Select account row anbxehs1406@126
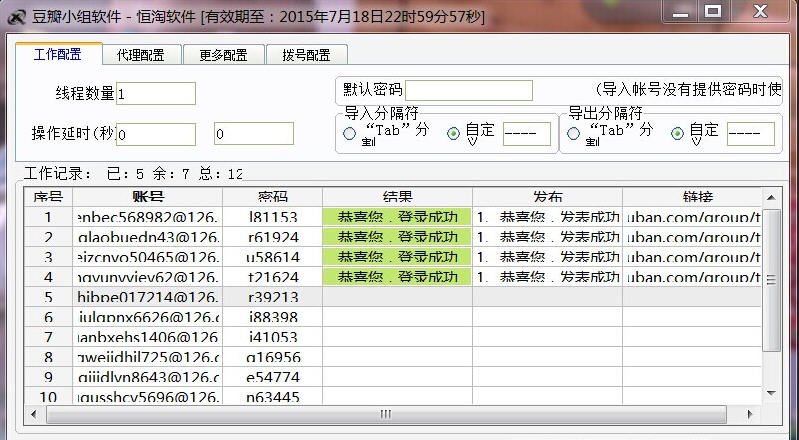799x440 pixels. [x=148, y=337]
